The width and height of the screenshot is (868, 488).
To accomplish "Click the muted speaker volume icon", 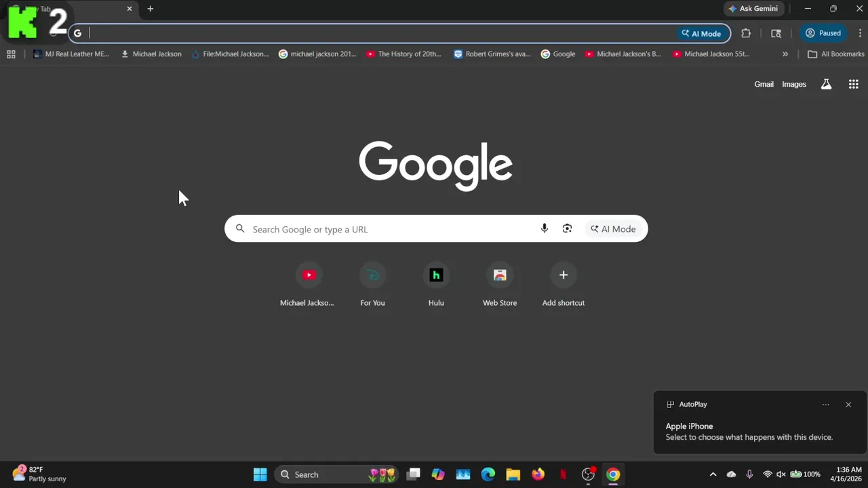I will (781, 474).
